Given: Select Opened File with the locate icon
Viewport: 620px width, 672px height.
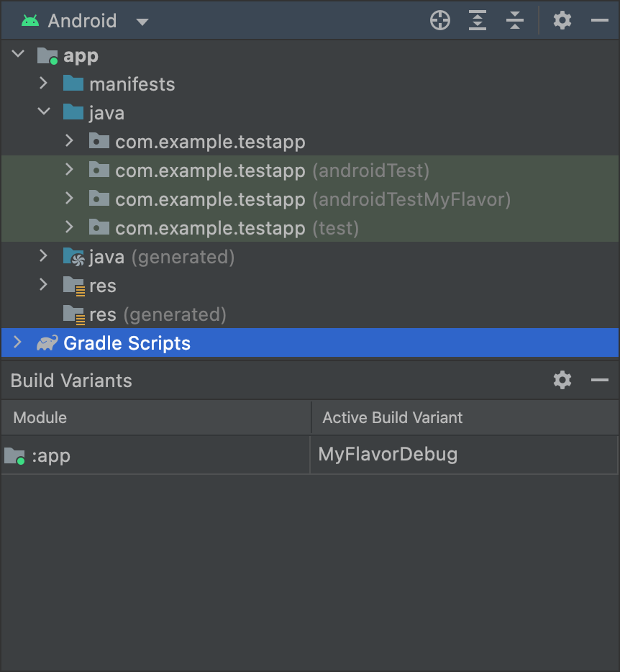Looking at the screenshot, I should 439,20.
